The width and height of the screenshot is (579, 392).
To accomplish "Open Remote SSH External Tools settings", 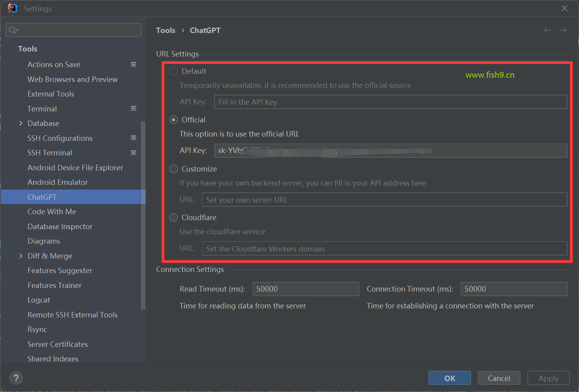I will pos(73,315).
